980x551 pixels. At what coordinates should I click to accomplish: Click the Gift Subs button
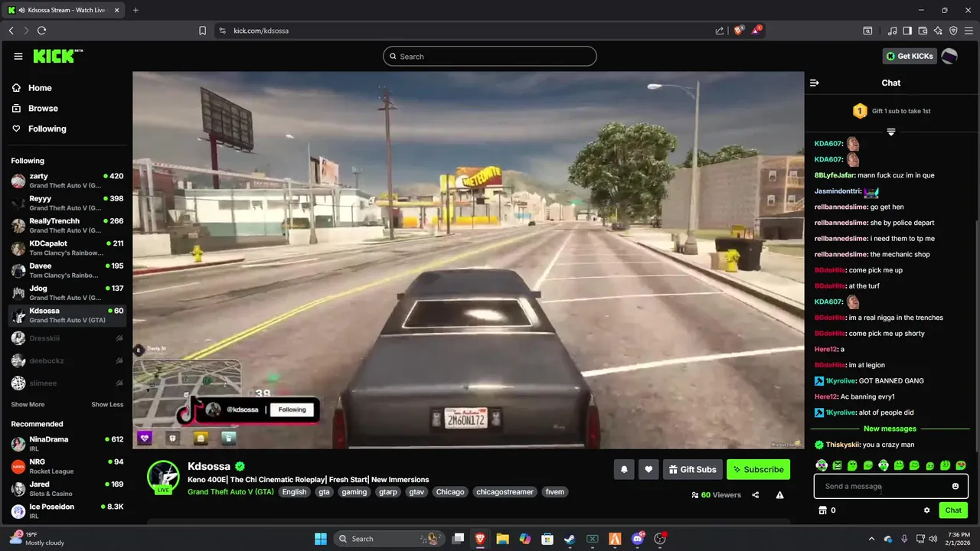[692, 469]
